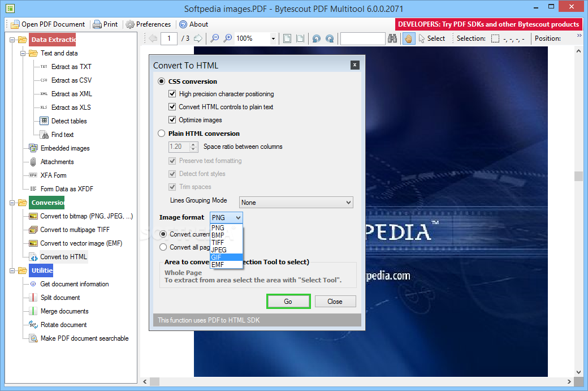
Task: Click space ratio spinner arrows
Action: point(193,147)
